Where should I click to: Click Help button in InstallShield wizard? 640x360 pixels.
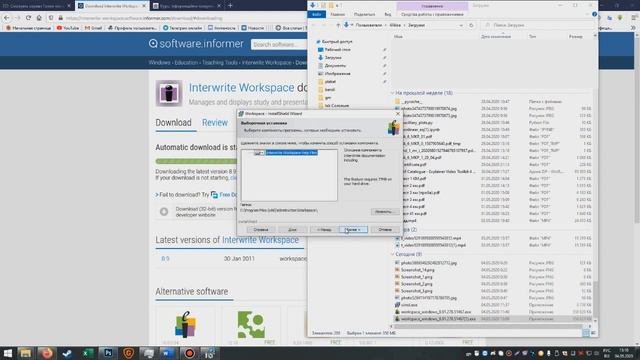coord(261,229)
